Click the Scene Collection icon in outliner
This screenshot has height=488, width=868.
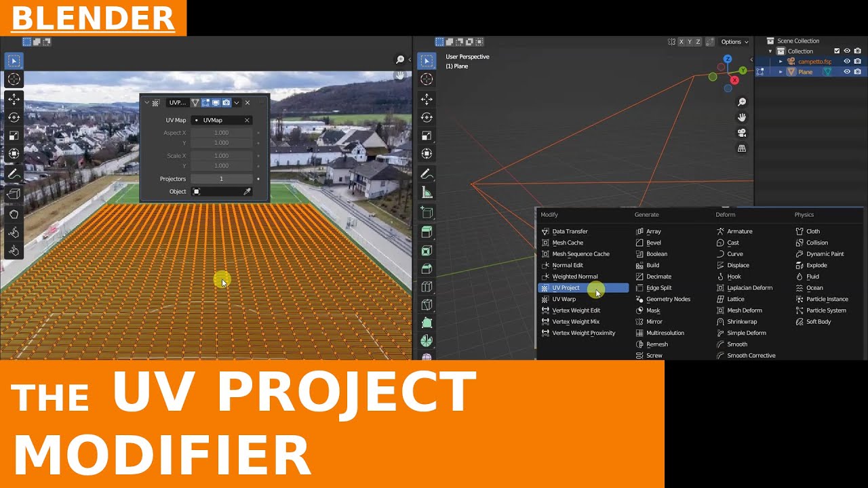(770, 41)
